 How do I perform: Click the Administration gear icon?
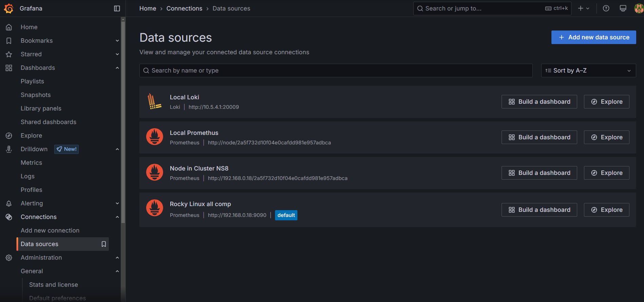click(9, 258)
